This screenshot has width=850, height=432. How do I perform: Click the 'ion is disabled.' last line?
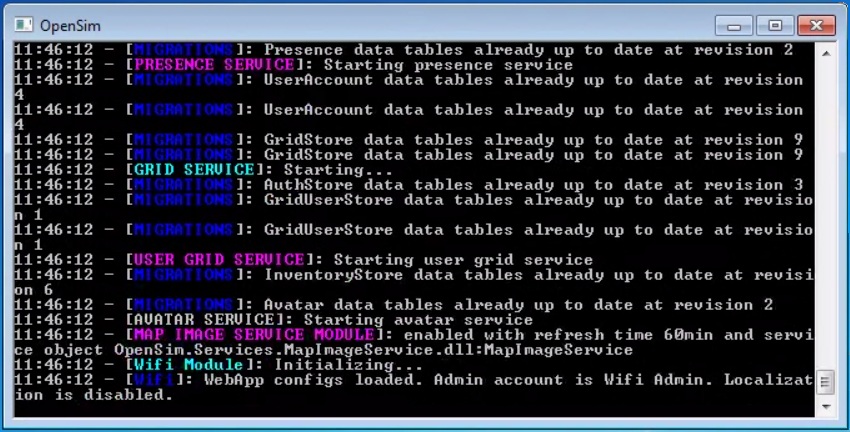(x=93, y=395)
